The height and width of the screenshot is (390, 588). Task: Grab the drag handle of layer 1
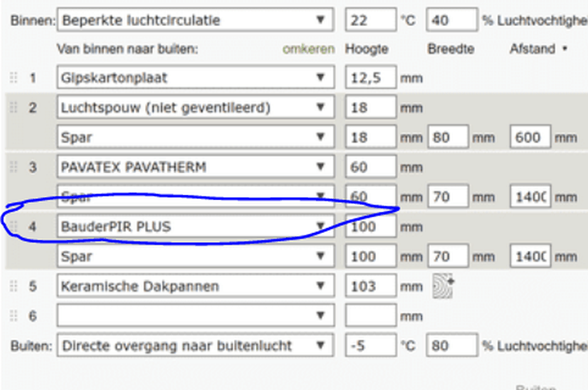[14, 78]
